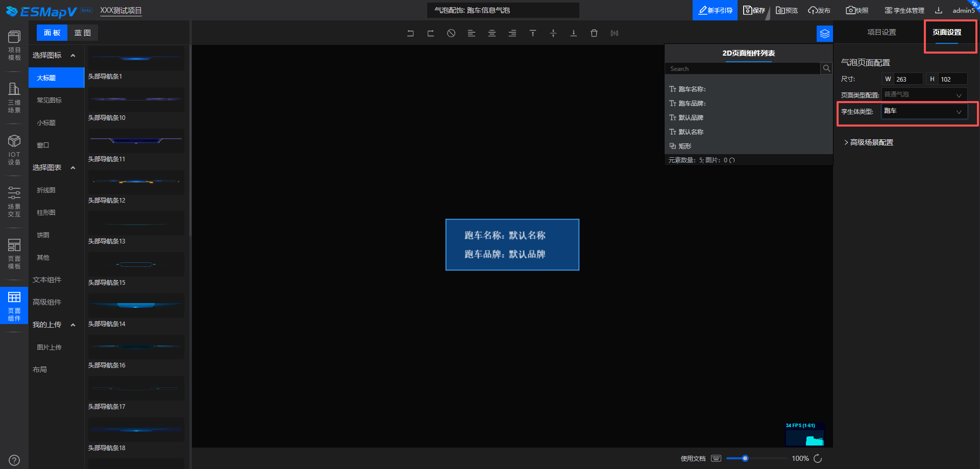980x469 pixels.
Task: Switch to the 页面设置 tab
Action: click(947, 32)
